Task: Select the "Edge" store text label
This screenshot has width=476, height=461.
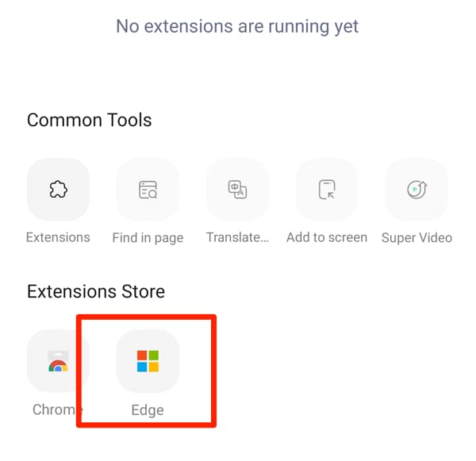Action: click(x=148, y=410)
